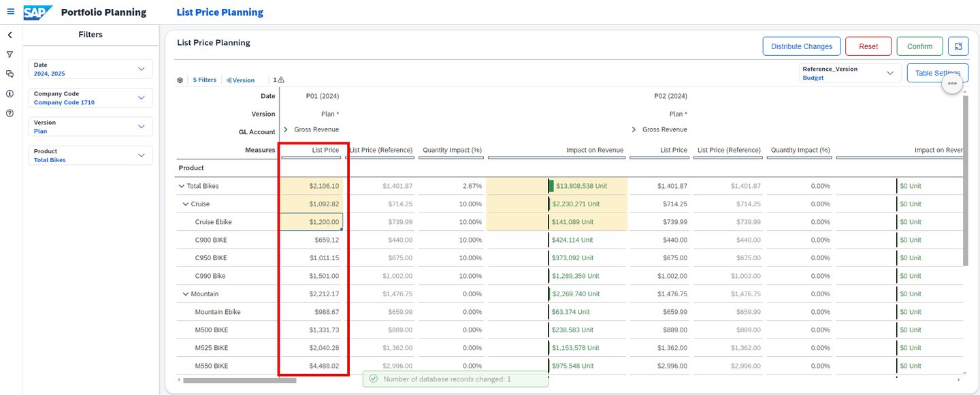The height and width of the screenshot is (395, 980).
Task: Click the Portfolio Planning title
Action: [103, 12]
